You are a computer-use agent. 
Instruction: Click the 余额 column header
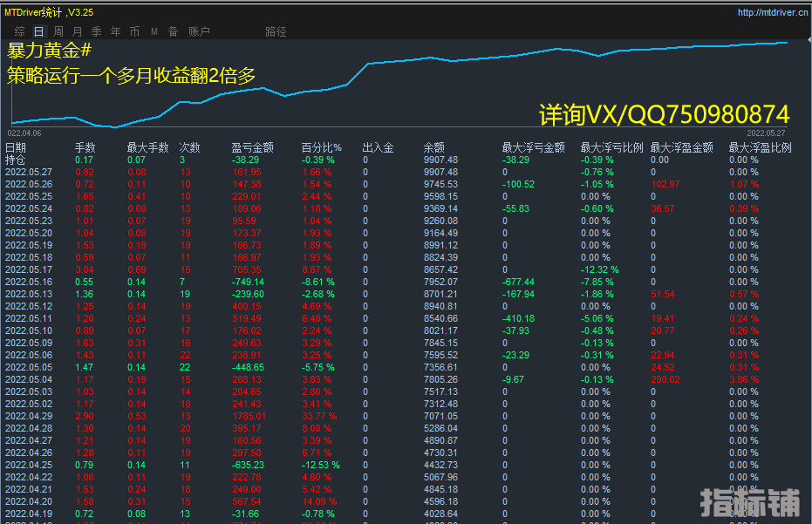click(x=434, y=147)
